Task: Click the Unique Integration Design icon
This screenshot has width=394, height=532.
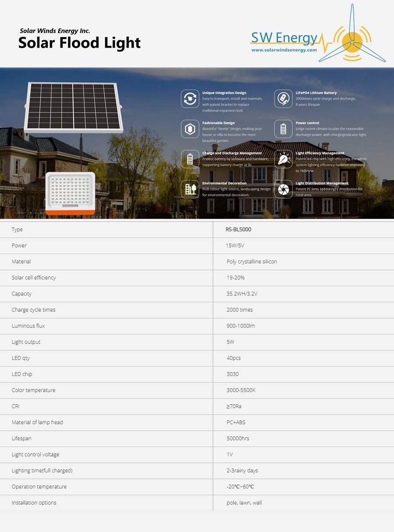Action: pyautogui.click(x=190, y=99)
